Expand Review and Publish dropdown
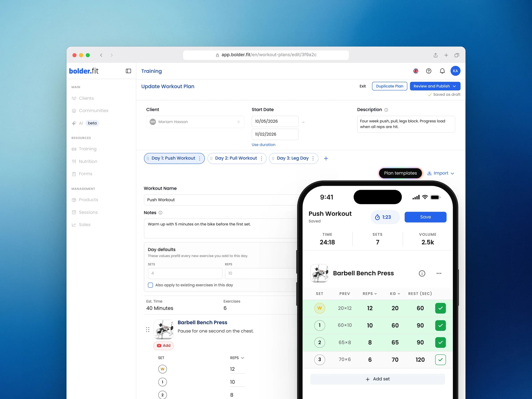Viewport: 532px width, 399px height. pyautogui.click(x=454, y=86)
